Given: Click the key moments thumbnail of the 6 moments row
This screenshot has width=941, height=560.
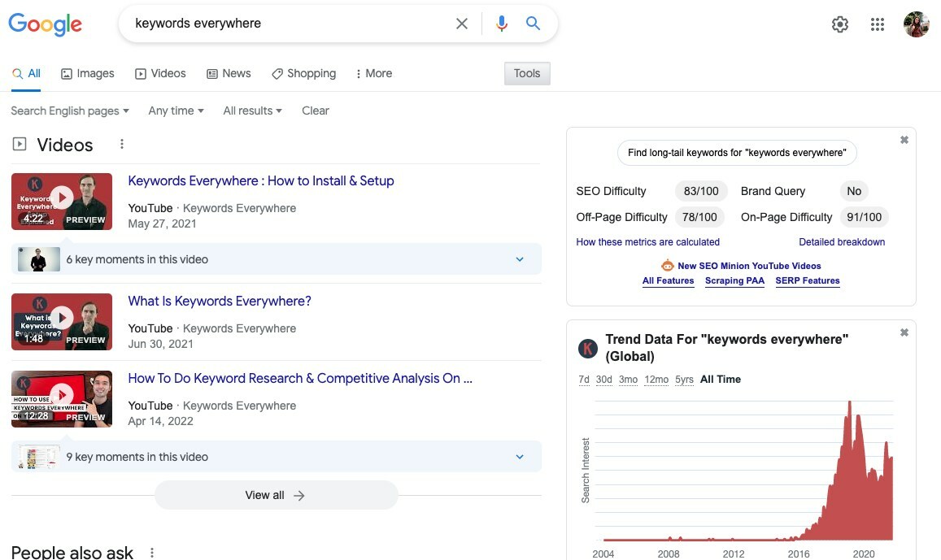Looking at the screenshot, I should tap(38, 259).
